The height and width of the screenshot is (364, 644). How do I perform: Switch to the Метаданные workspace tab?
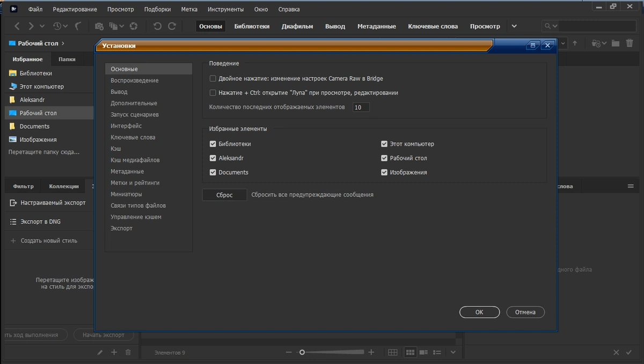(376, 26)
